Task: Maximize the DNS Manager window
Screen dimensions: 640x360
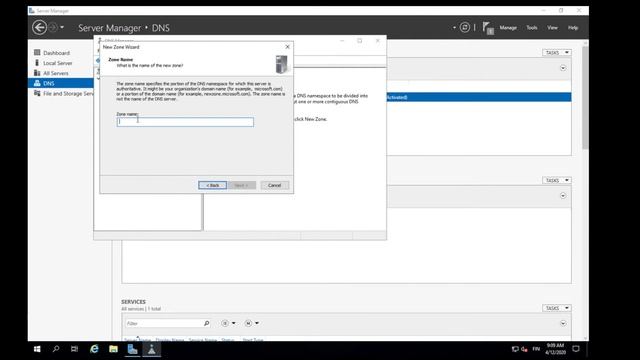Action: [360, 41]
